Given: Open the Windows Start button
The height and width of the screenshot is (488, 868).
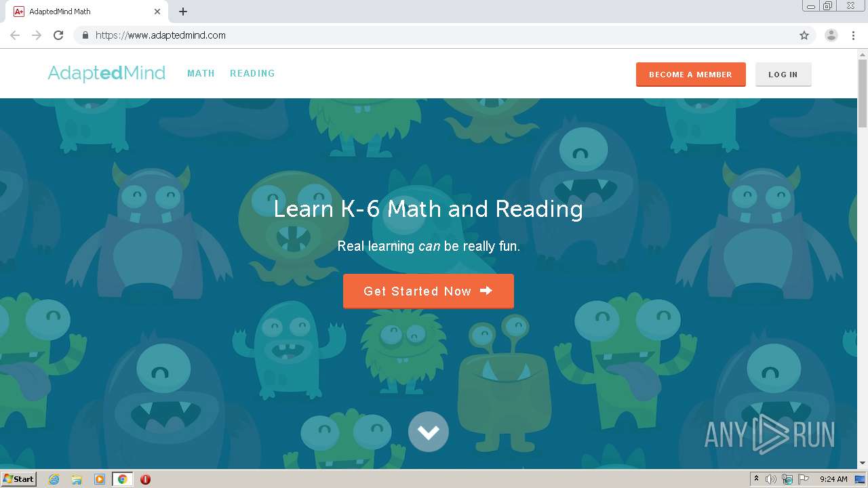Looking at the screenshot, I should pyautogui.click(x=18, y=479).
